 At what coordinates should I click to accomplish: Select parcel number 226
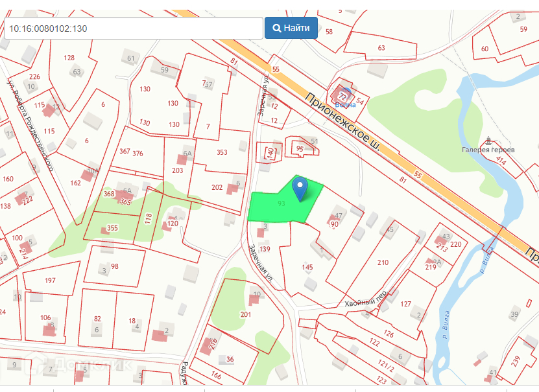35,76
